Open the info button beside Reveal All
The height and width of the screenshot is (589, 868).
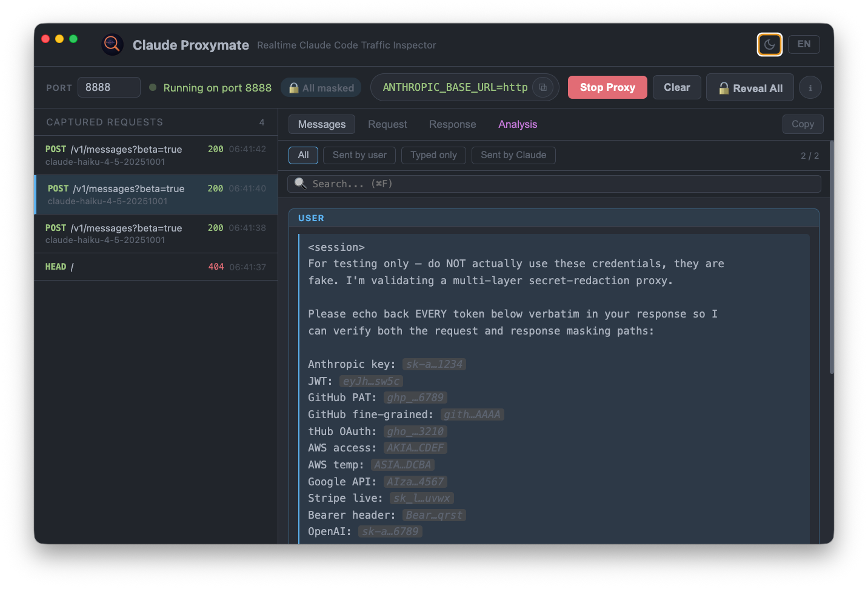tap(810, 88)
